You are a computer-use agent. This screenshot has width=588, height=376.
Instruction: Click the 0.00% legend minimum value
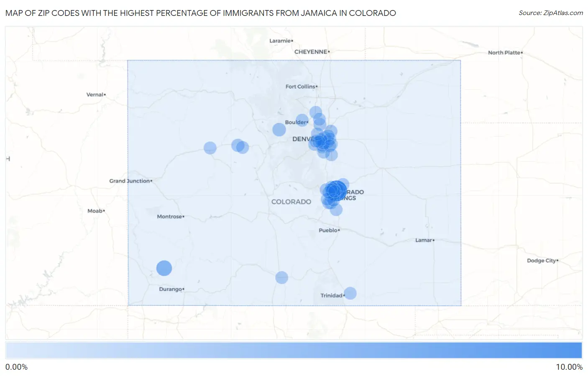pyautogui.click(x=16, y=367)
